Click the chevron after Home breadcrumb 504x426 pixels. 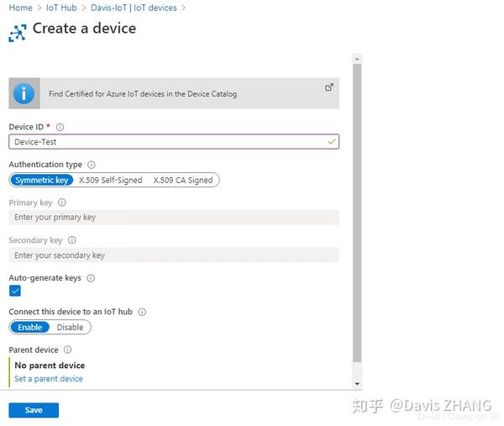(39, 8)
